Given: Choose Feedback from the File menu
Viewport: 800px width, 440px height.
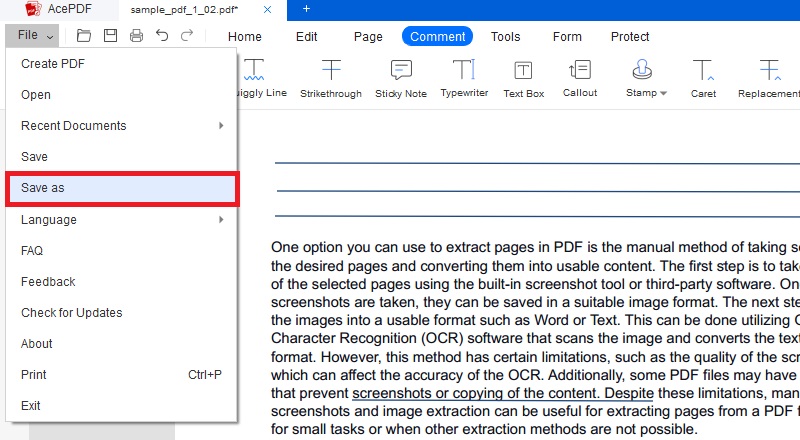Looking at the screenshot, I should [x=121, y=282].
